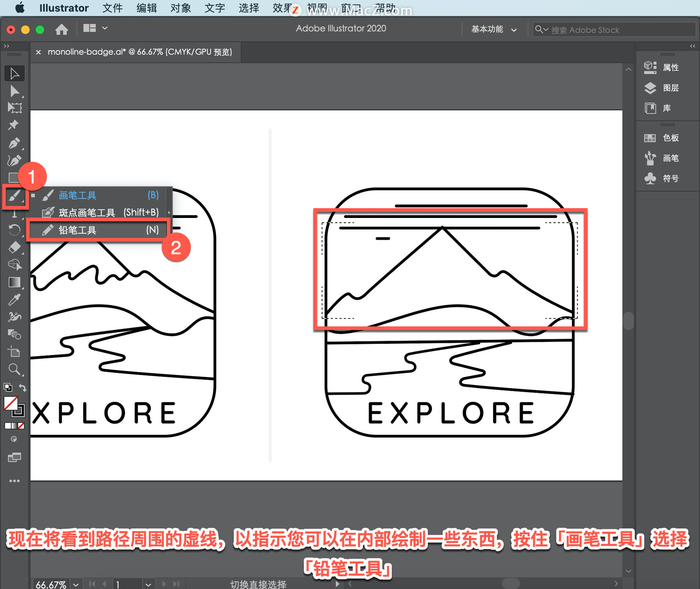Open the 基本功能 workspace switcher
Viewport: 700px width, 589px height.
click(x=494, y=29)
